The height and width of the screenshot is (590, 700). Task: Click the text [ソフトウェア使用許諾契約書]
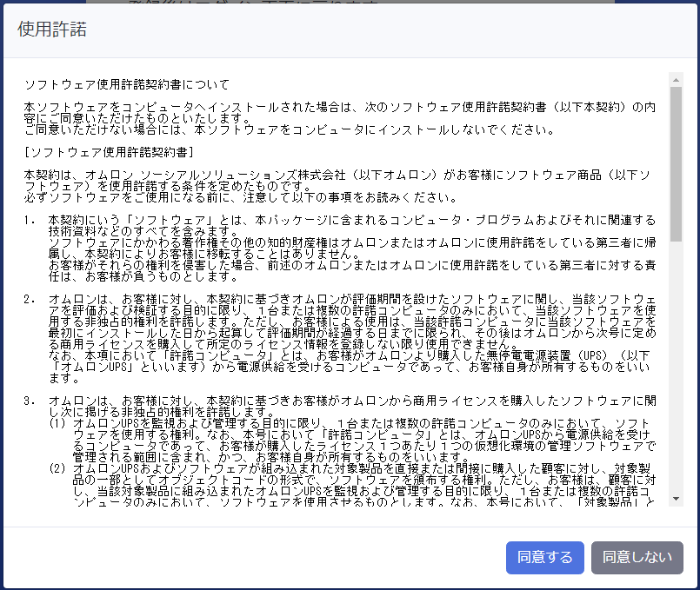pyautogui.click(x=109, y=152)
